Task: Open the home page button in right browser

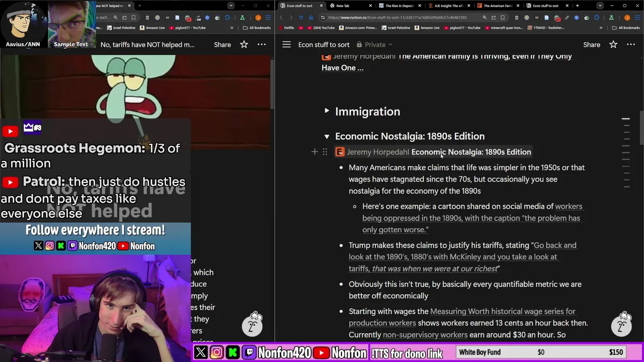Action: tap(311, 18)
